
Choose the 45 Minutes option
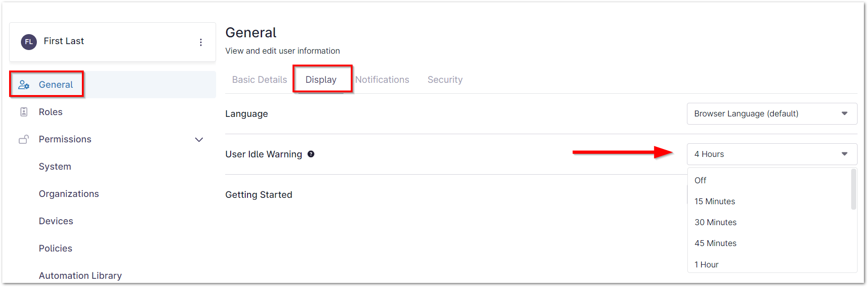[715, 243]
